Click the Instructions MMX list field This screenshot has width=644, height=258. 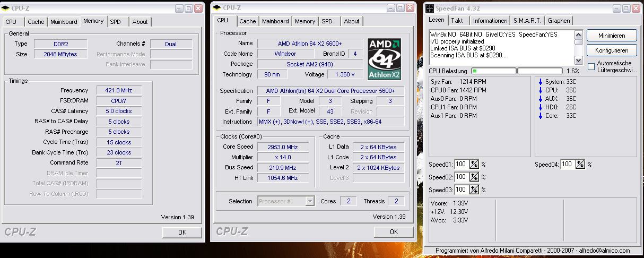(330, 122)
